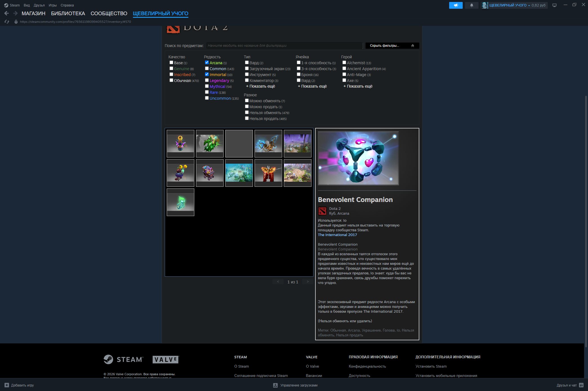Select the snail courier item
Viewport: 588px width, 391px height.
181,173
